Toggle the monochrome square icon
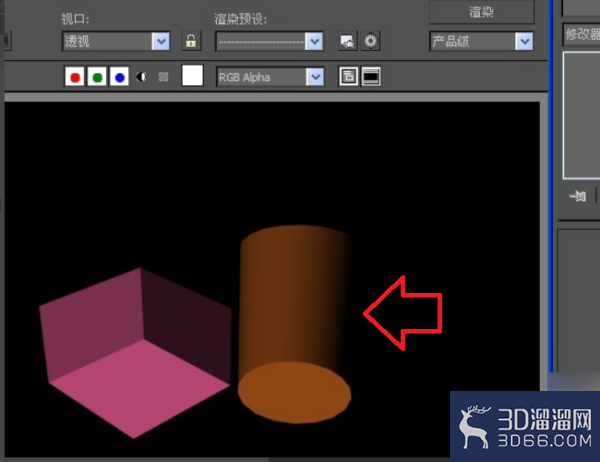600x462 pixels. point(163,77)
